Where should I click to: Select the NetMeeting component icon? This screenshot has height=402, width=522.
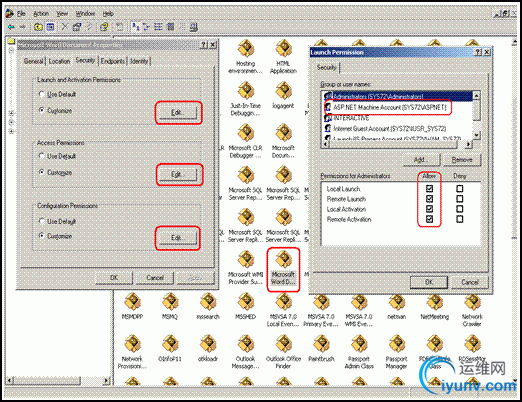pos(435,302)
